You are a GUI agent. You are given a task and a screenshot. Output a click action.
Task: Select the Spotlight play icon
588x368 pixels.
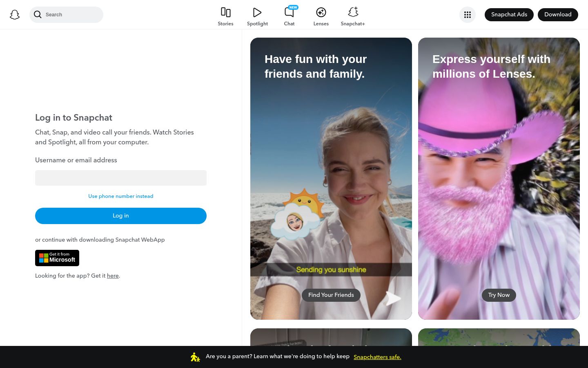[257, 12]
